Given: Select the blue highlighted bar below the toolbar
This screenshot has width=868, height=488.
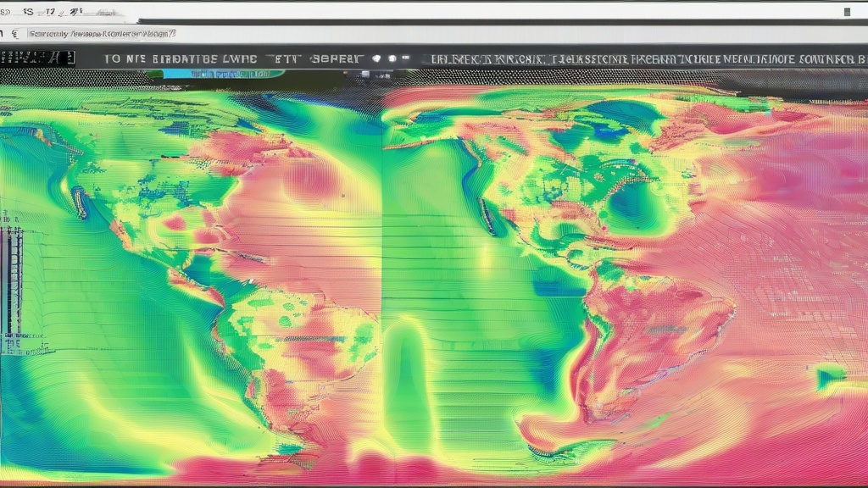Looking at the screenshot, I should pos(222,74).
